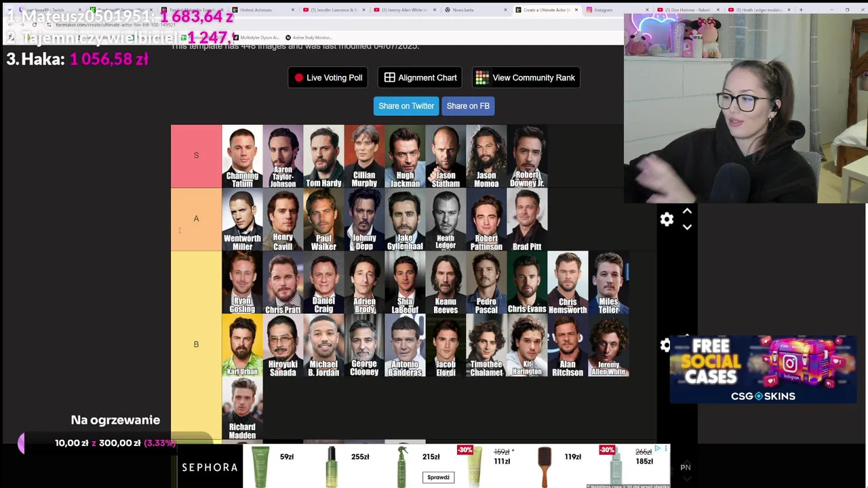Click orange A tier label
This screenshot has height=488, width=868.
(x=196, y=219)
